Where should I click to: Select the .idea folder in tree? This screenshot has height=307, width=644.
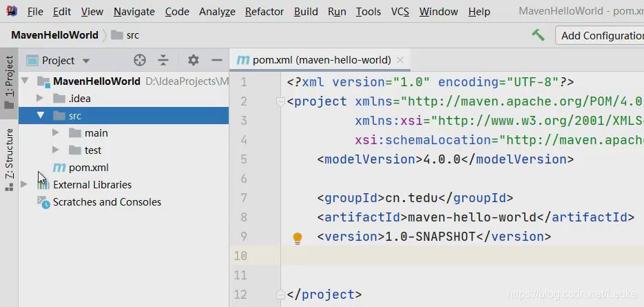(x=79, y=99)
